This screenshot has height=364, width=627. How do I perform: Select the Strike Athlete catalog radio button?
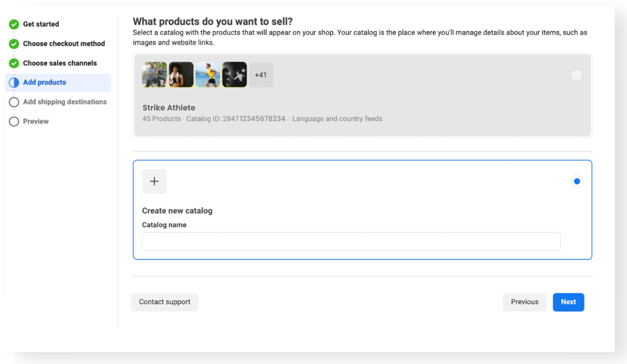[x=576, y=75]
